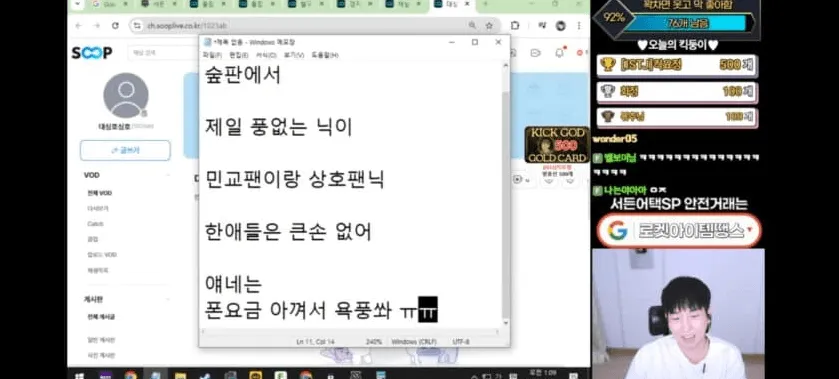Open 업로드 VOD in the sidebar
839x379 pixels.
tap(102, 255)
